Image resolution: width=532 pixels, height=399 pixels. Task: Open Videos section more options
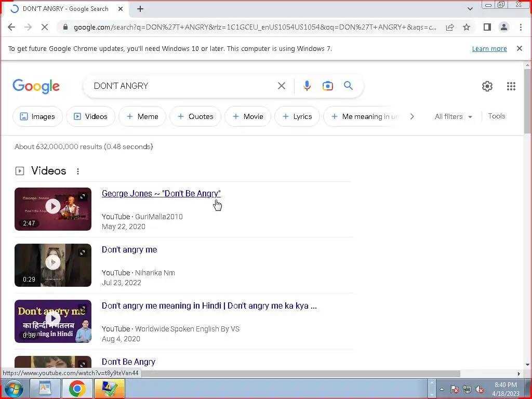pos(78,171)
